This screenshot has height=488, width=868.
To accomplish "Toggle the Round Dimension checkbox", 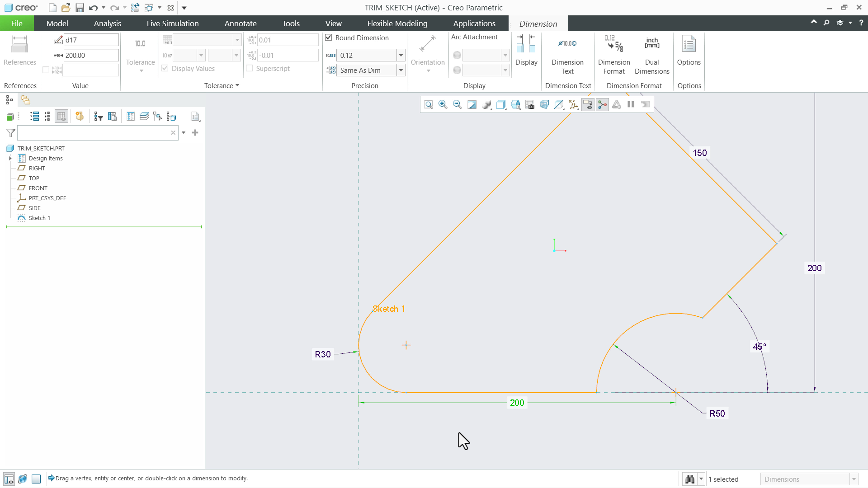I will (x=329, y=38).
